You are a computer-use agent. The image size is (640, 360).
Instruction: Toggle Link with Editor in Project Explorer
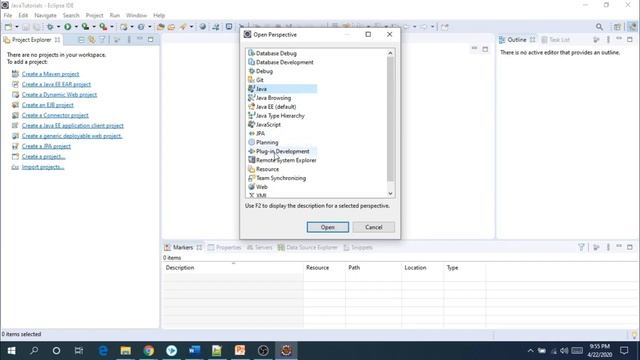tap(92, 40)
